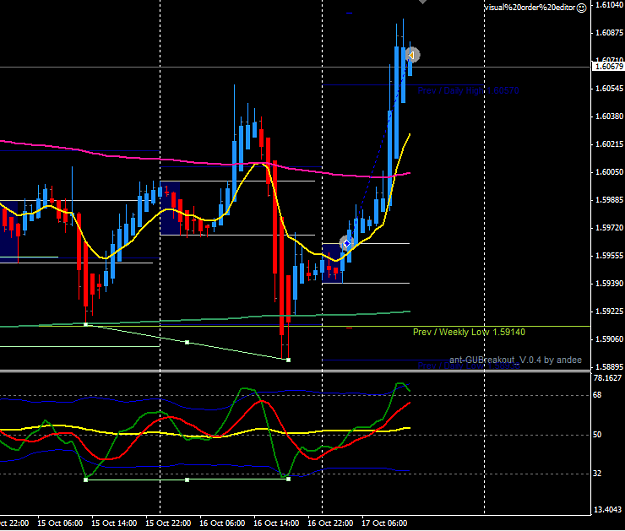This screenshot has height=531, width=625.
Task: Click the 1.61040 price scale value
Action: 609,5
